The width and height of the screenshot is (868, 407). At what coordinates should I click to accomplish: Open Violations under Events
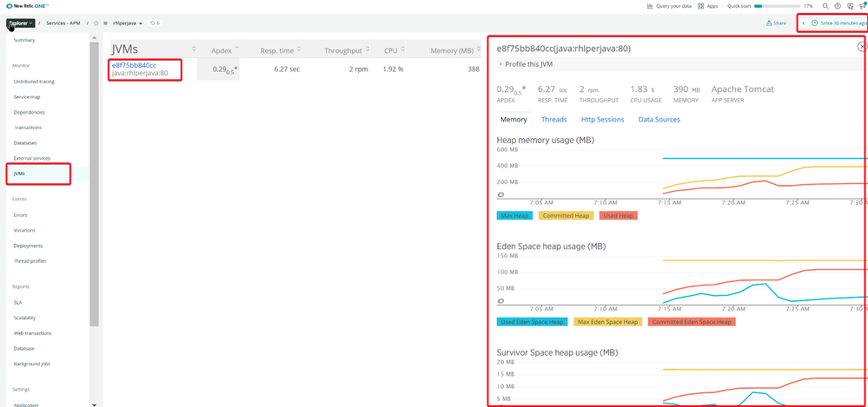(x=24, y=230)
